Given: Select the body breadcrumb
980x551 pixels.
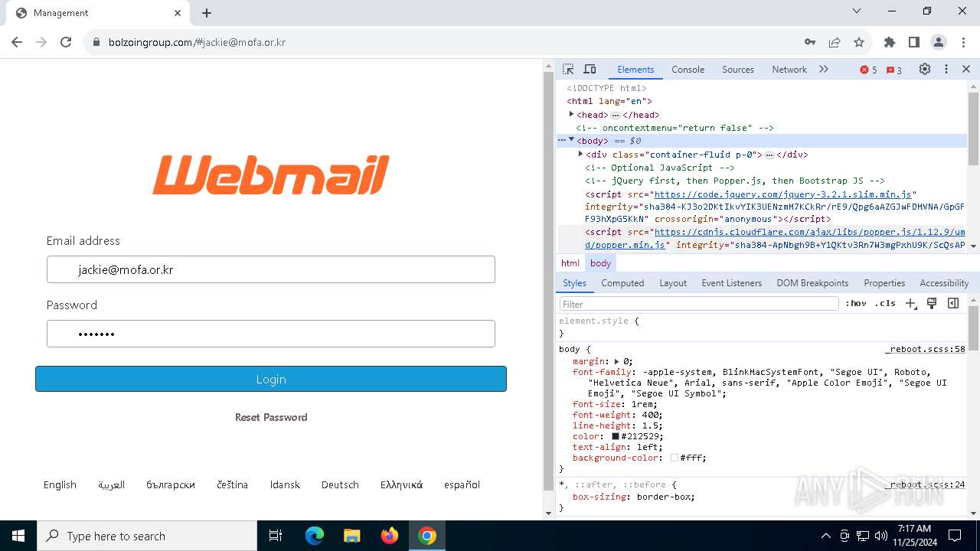Looking at the screenshot, I should click(600, 262).
